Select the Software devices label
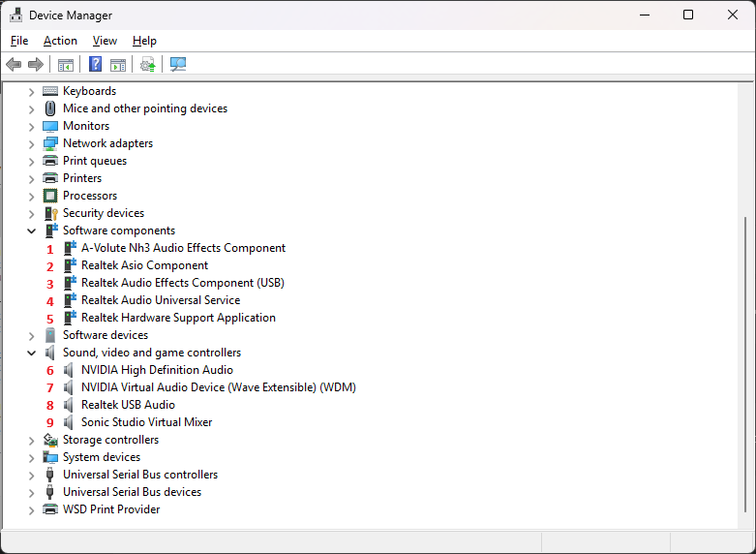 point(106,335)
